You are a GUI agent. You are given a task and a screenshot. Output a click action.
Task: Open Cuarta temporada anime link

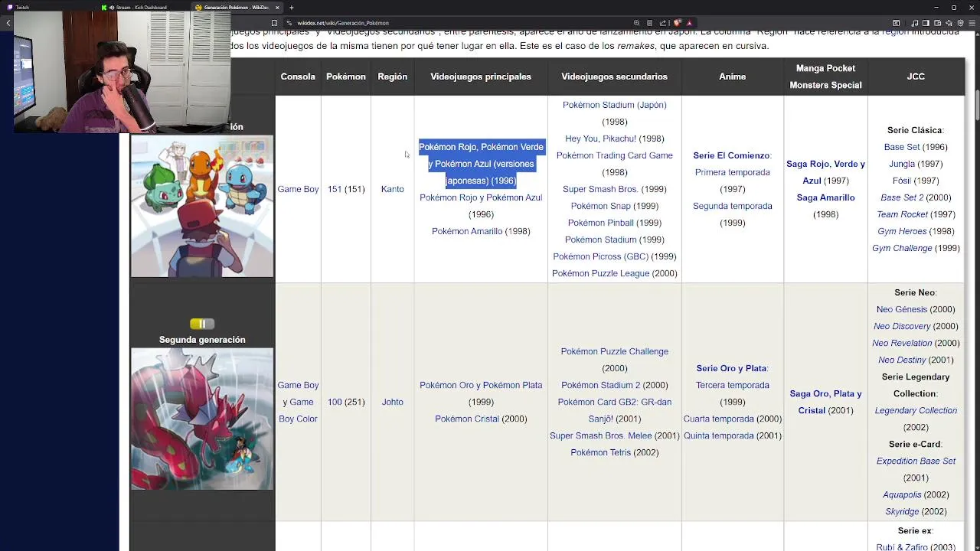[718, 419]
